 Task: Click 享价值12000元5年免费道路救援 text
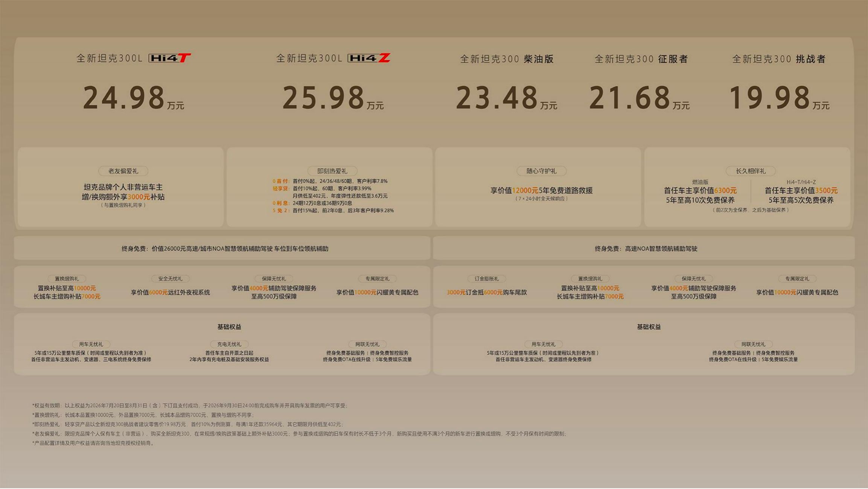(x=541, y=191)
